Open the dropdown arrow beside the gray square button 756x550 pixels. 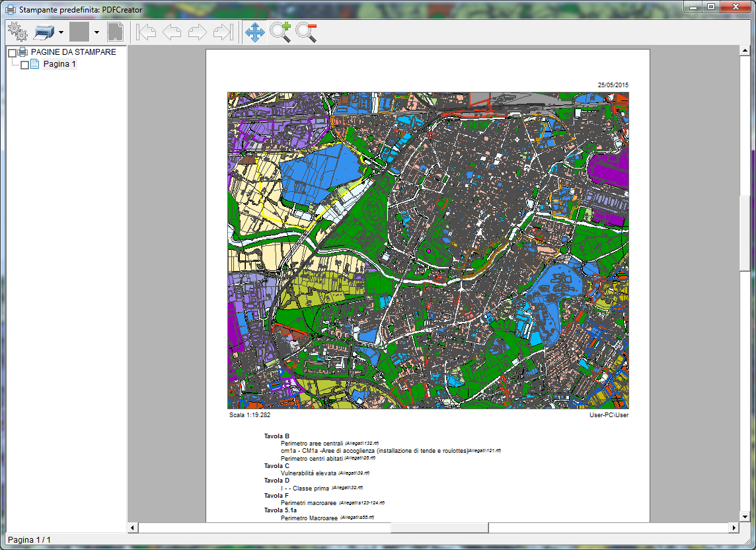pyautogui.click(x=97, y=32)
